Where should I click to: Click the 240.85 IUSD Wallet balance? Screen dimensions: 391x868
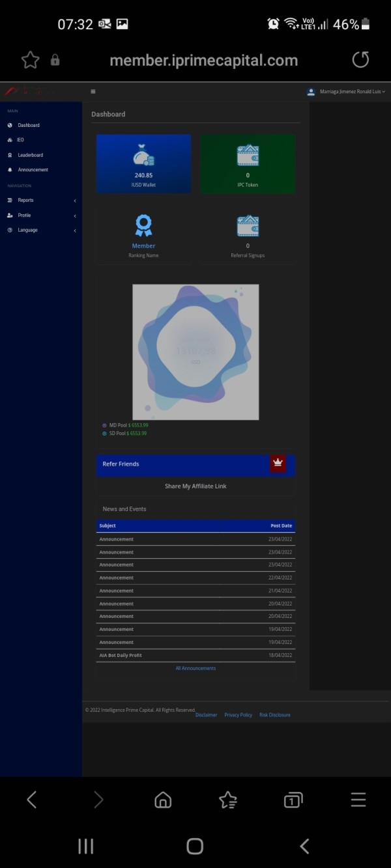143,175
